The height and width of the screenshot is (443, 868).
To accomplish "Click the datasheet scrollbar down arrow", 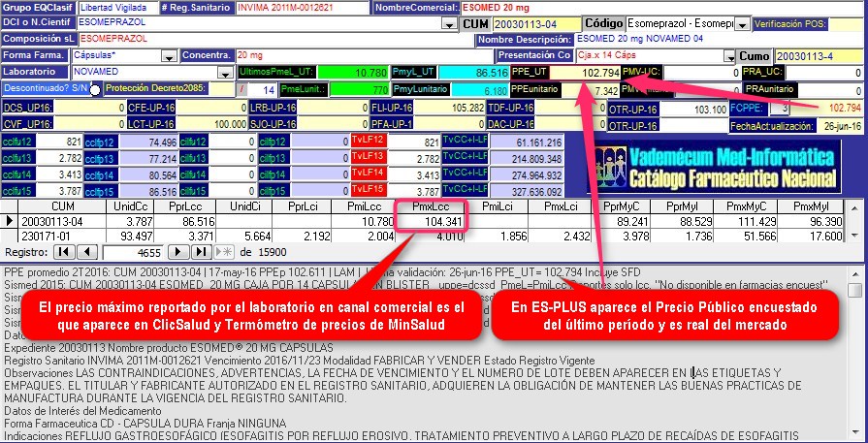I will [x=855, y=237].
